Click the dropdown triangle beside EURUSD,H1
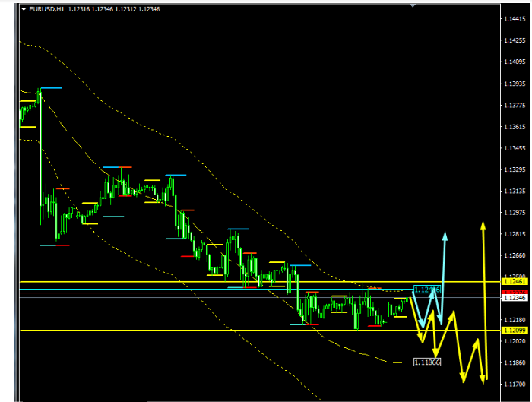This screenshot has height=402, width=532. [24, 9]
